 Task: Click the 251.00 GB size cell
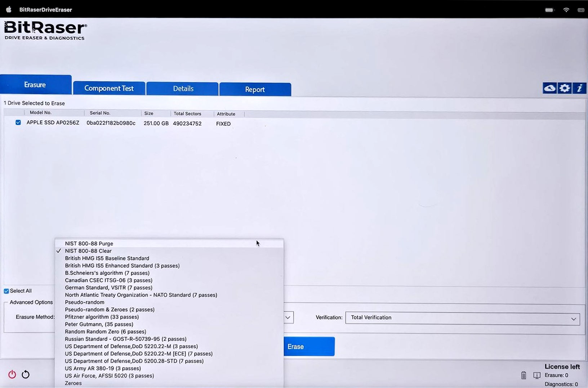pyautogui.click(x=156, y=123)
